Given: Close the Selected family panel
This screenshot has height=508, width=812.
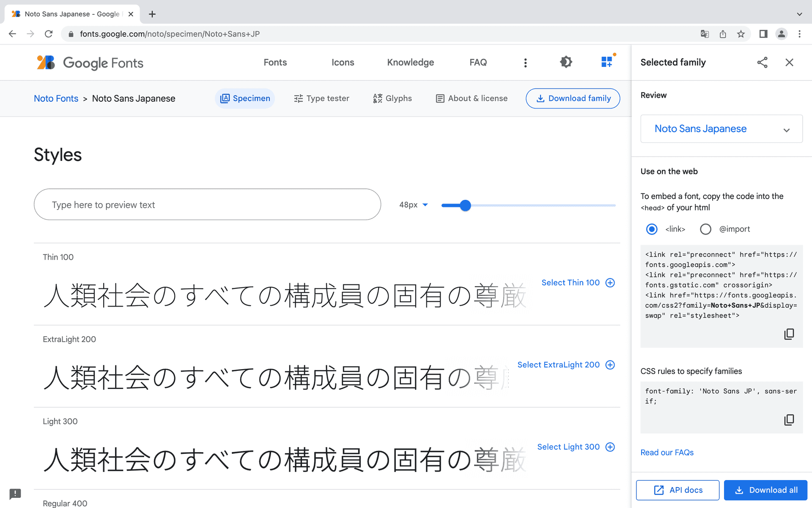Looking at the screenshot, I should click(789, 63).
